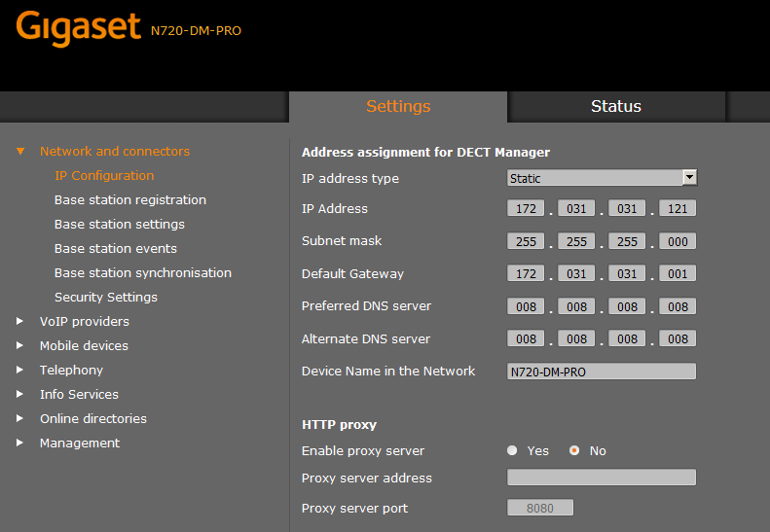This screenshot has width=770, height=532.
Task: Expand VoIP providers arrow
Action: (19, 321)
